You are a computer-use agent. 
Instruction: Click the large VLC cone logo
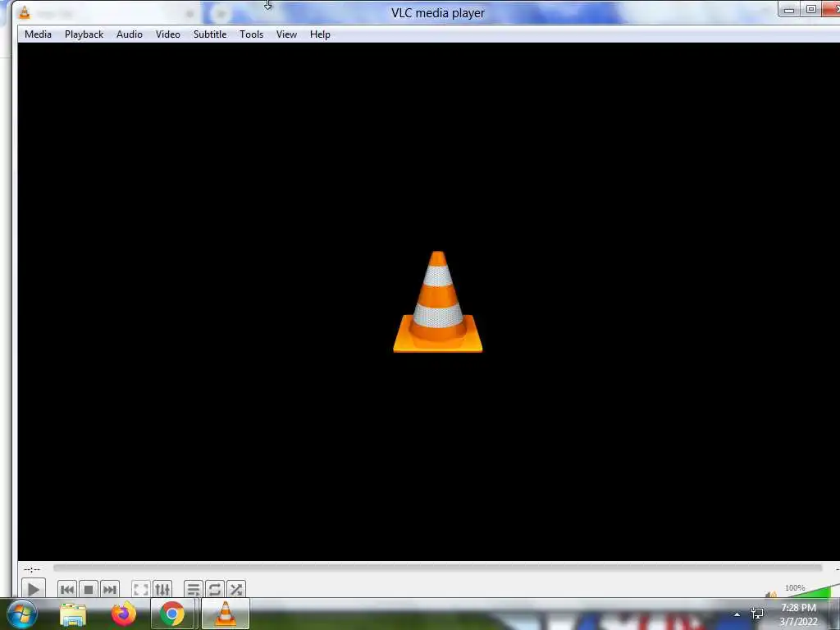coord(438,302)
